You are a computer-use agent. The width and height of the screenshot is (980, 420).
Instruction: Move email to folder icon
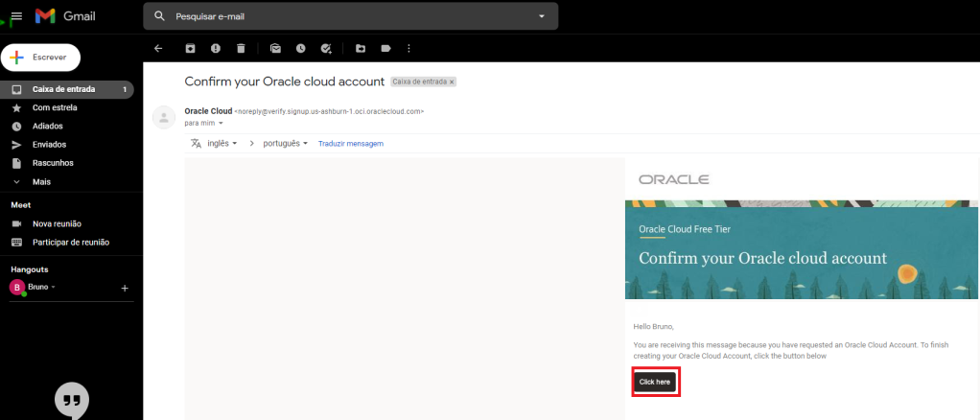click(x=360, y=48)
